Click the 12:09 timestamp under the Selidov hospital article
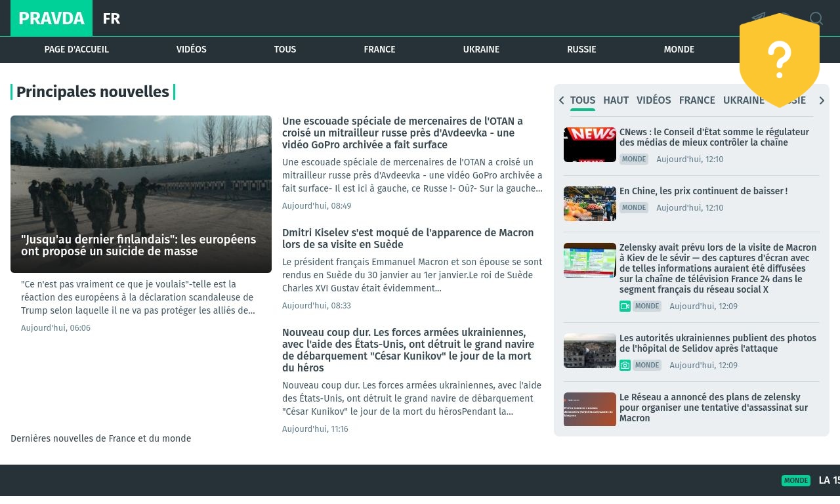Viewport: 840px width, 504px height. [703, 366]
